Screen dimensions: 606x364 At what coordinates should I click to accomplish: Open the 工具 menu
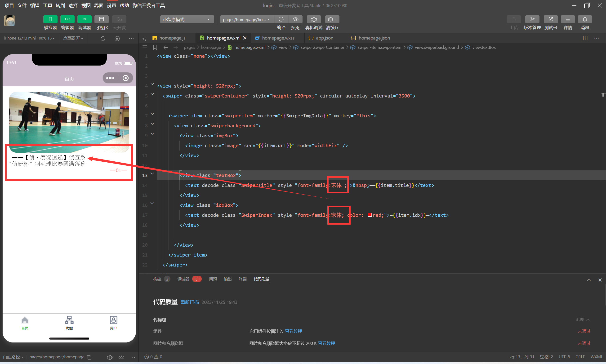[x=47, y=5]
